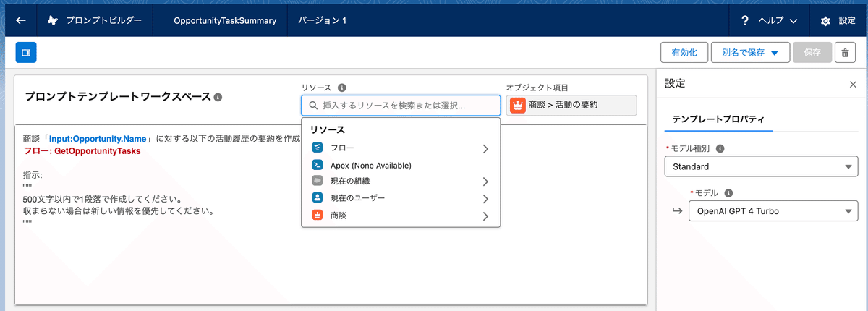Click the back arrow icon

21,20
